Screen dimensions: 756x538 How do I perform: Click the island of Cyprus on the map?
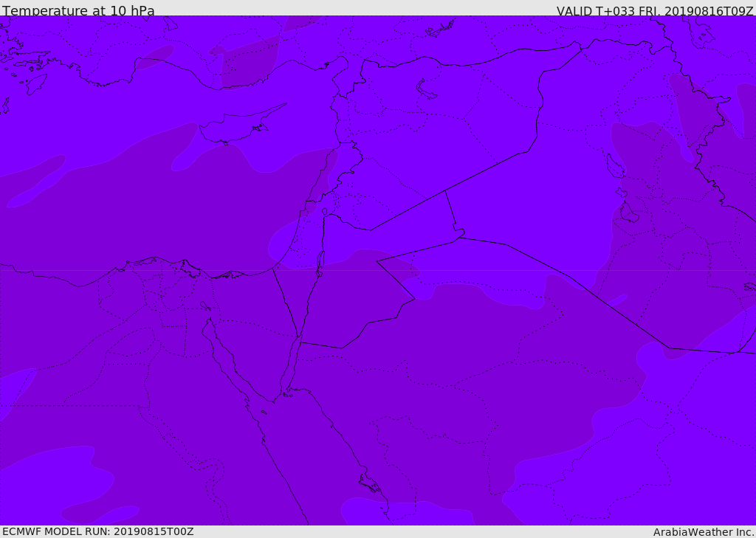pos(236,126)
